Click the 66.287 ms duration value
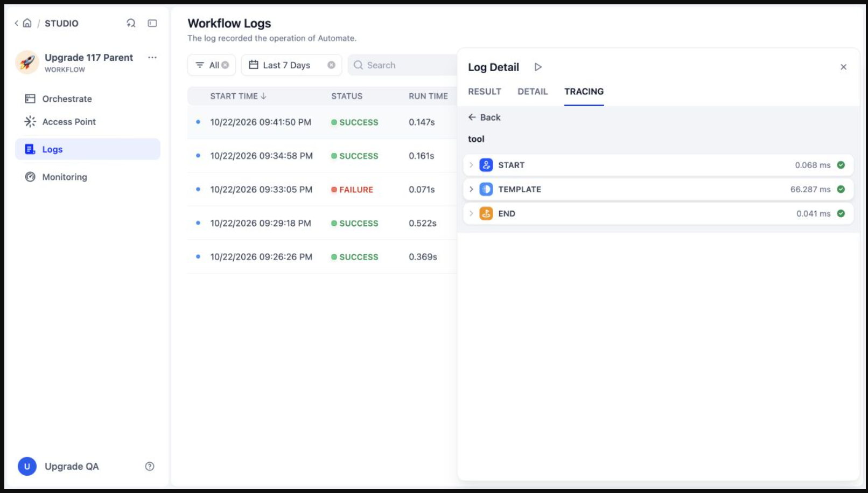This screenshot has width=868, height=493. click(x=810, y=189)
